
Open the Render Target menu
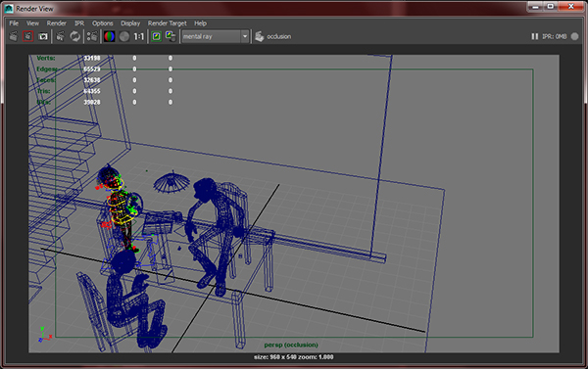coord(167,23)
